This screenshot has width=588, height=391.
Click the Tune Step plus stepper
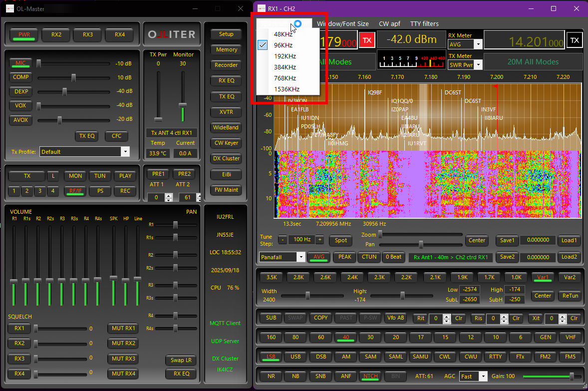(x=320, y=240)
